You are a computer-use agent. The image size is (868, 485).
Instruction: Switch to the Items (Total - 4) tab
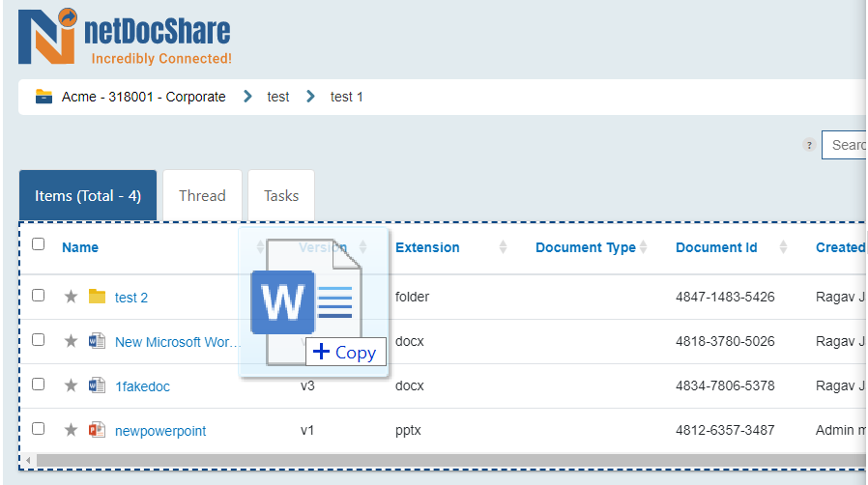(88, 196)
